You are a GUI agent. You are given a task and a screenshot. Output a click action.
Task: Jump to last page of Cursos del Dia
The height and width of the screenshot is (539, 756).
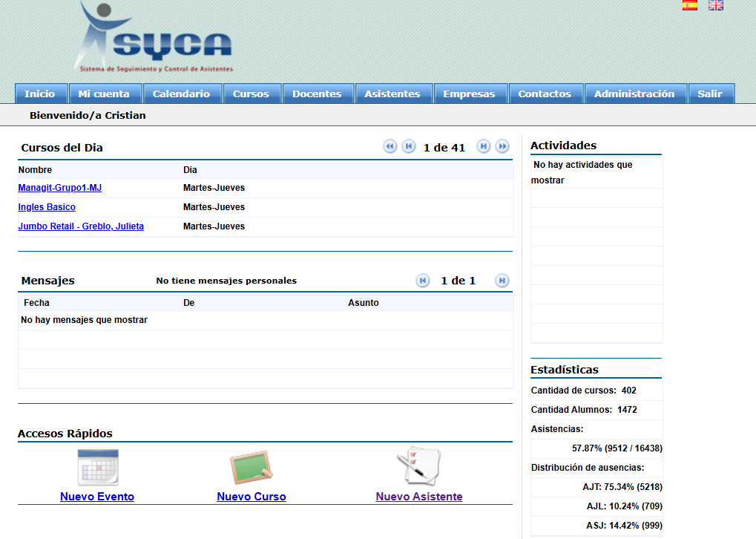coord(502,147)
